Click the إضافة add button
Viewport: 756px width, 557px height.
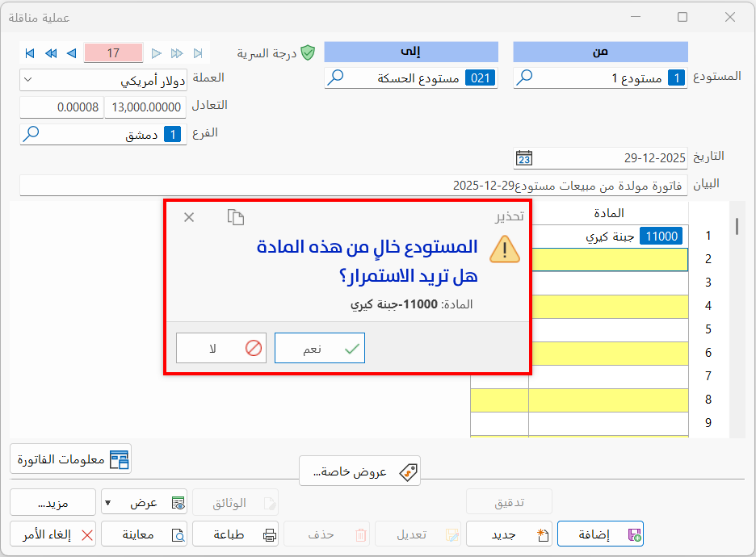point(600,535)
